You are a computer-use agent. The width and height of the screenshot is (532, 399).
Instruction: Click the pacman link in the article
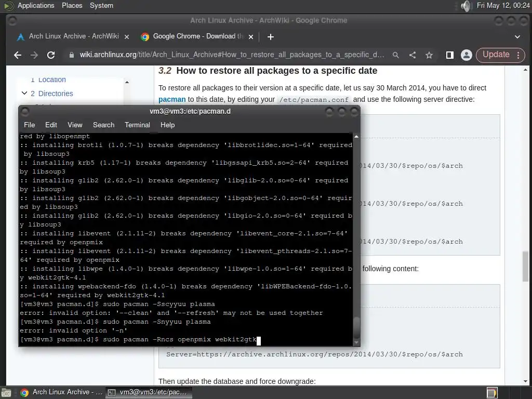point(172,99)
